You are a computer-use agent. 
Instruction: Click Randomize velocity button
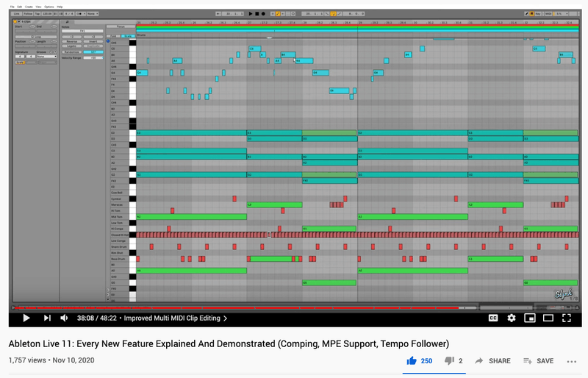[x=71, y=51]
